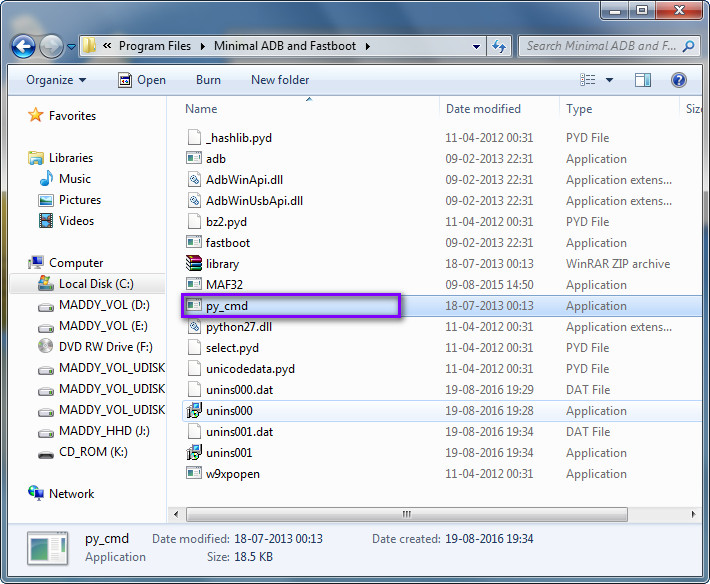Screen dimensions: 710x584
Task: Click the search magnifier icon
Action: click(688, 46)
